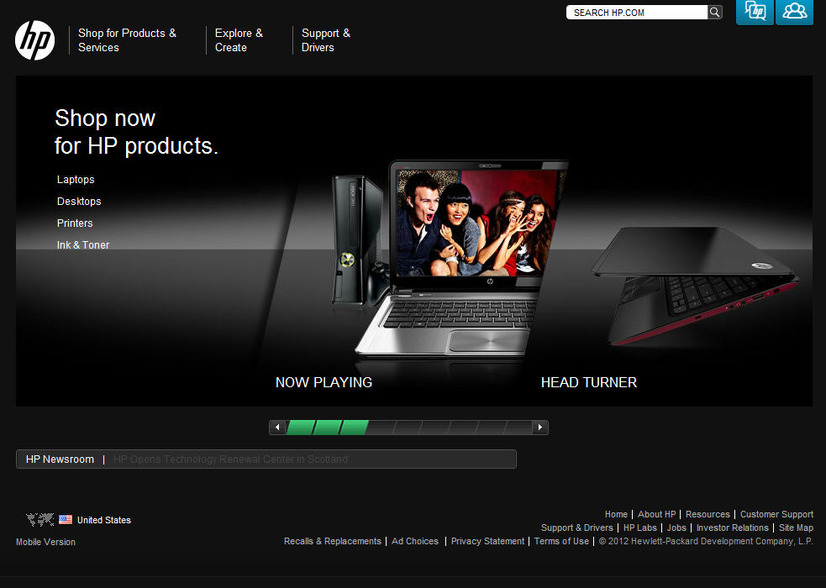
Task: Click the United States flag icon
Action: pos(65,520)
